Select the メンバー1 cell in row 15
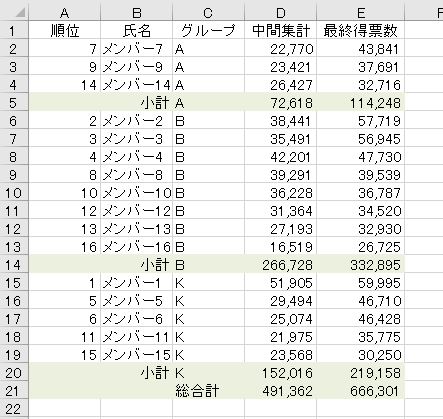The height and width of the screenshot is (419, 443). pos(137,283)
